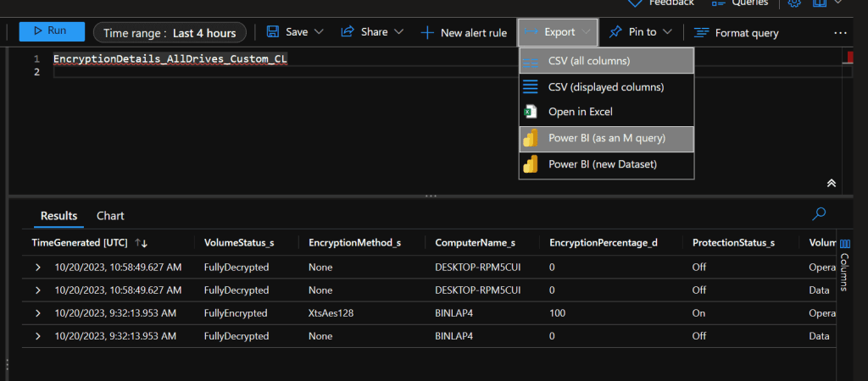Click the Pin to pushpin icon
868x381 pixels.
[x=616, y=32]
